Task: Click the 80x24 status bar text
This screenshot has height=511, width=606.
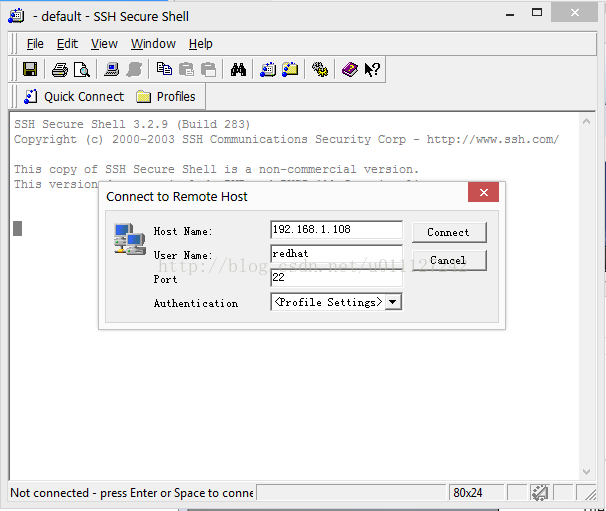Action: coord(468,493)
